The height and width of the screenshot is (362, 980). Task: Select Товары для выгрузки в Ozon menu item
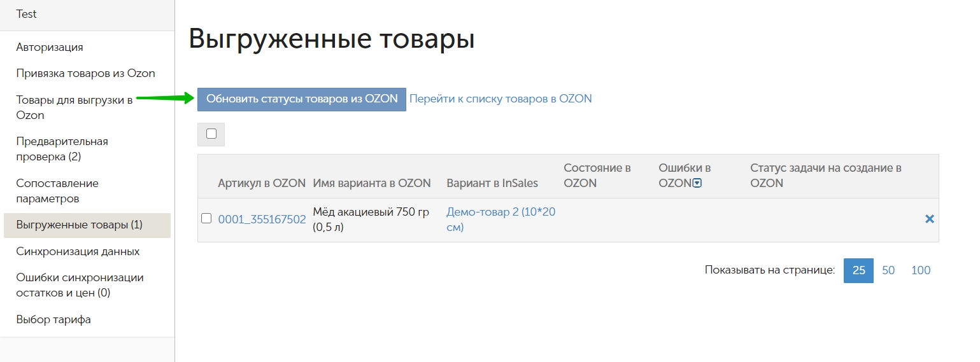75,108
